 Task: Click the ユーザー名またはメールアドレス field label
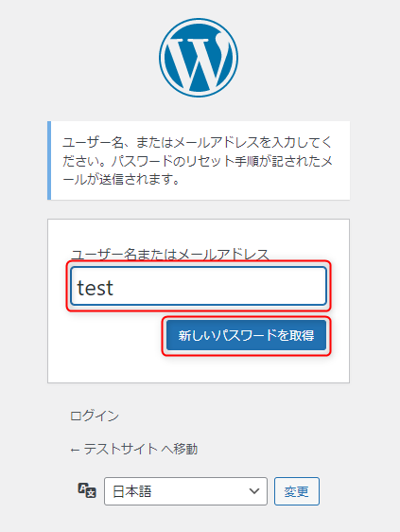tap(169, 255)
